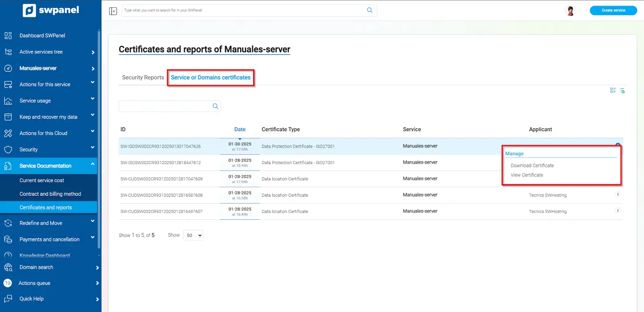Click the sidebar collapse toggle icon
This screenshot has height=312, width=644.
pos(113,11)
